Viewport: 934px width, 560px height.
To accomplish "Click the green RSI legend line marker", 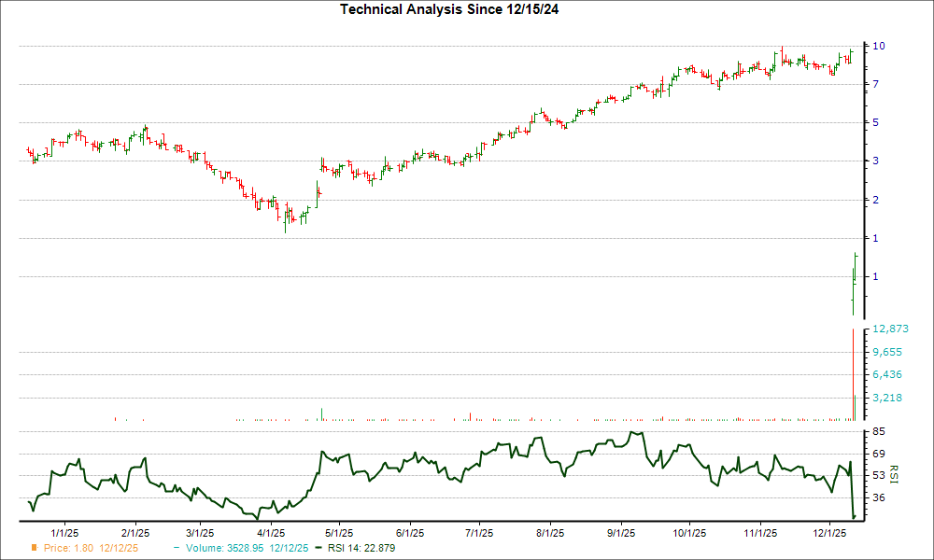I will 318,549.
